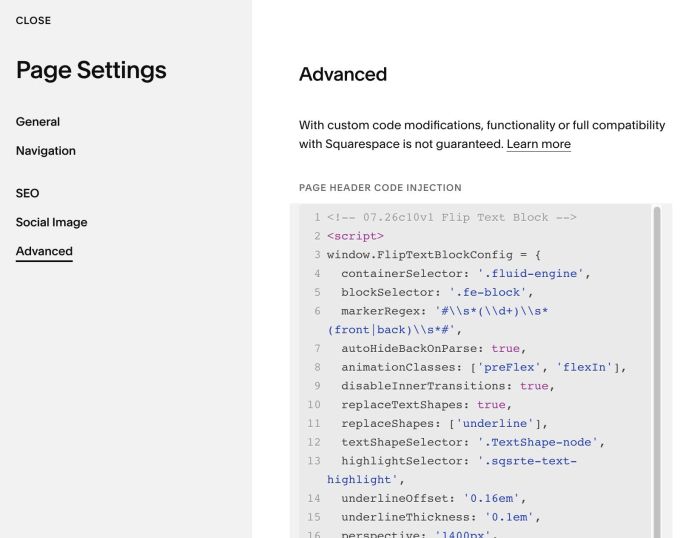700x538 pixels.
Task: Click the window.FlipTextBlockConfig line
Action: pos(433,255)
